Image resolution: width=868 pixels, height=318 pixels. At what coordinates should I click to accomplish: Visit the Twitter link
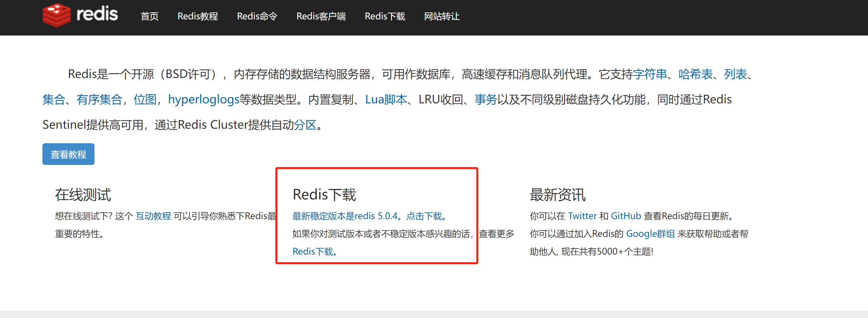coord(582,216)
